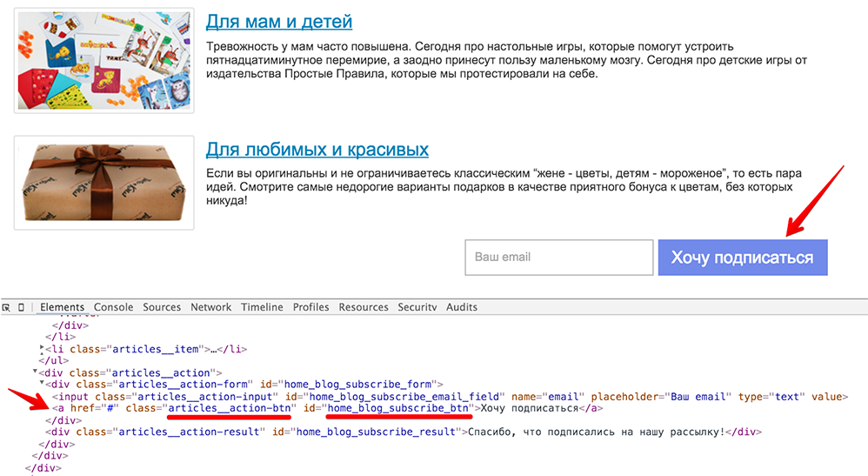This screenshot has height=476, width=868.
Task: Collapse the div articles__action-form node
Action: coord(42,383)
